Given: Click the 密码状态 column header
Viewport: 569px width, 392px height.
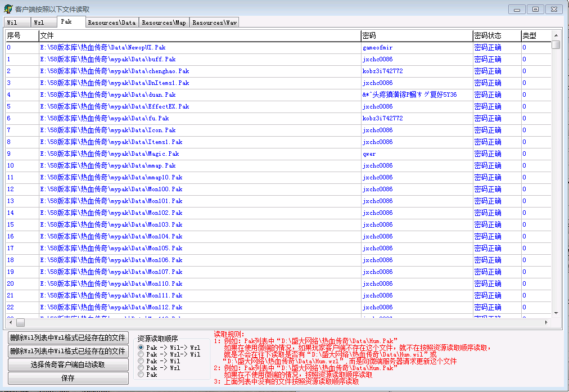Looking at the screenshot, I should point(497,35).
